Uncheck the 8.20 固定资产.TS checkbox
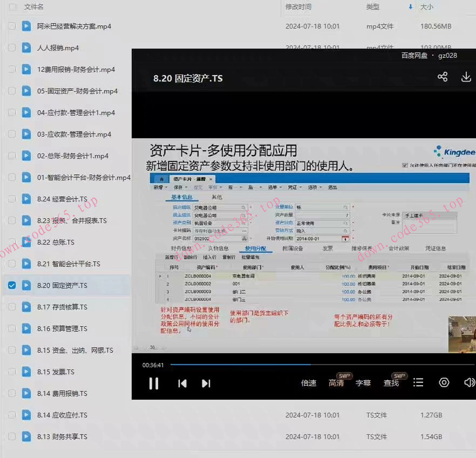 coord(12,285)
